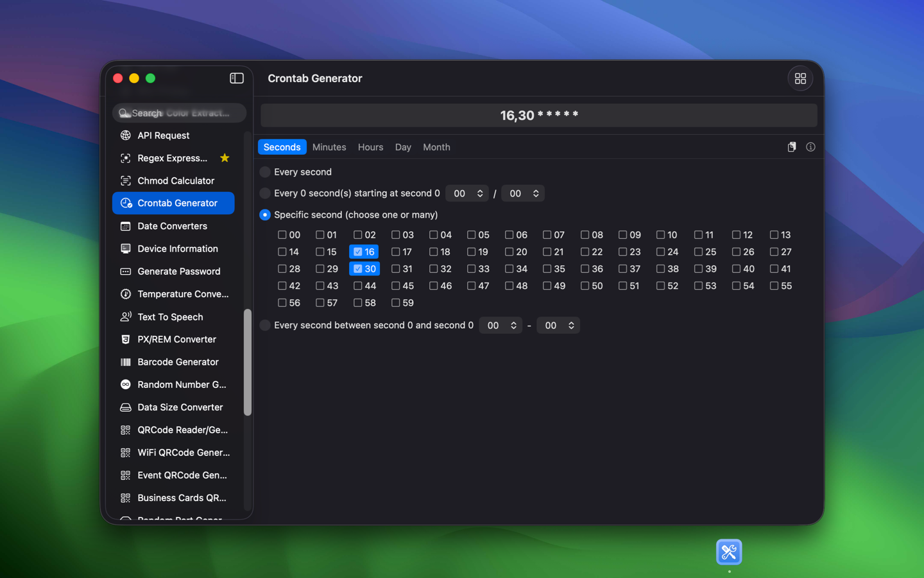Image resolution: width=924 pixels, height=578 pixels.
Task: Check the second 00 checkbox
Action: (282, 235)
